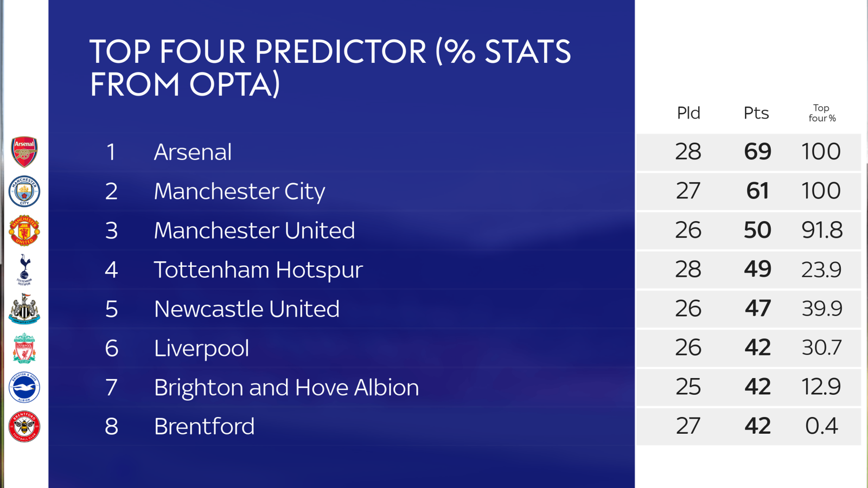Click the Brentford bee crest
The width and height of the screenshot is (868, 488).
click(24, 426)
